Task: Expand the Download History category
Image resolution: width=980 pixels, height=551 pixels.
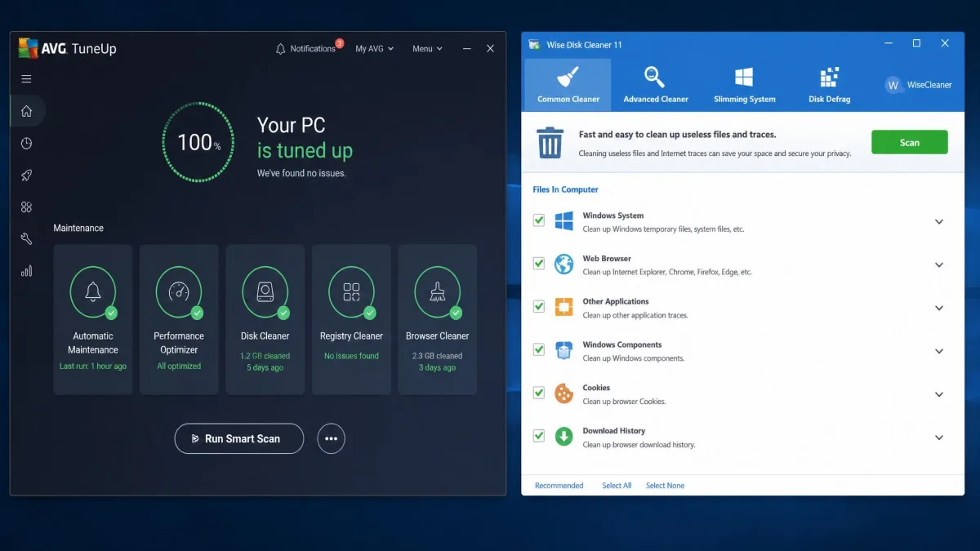Action: 939,438
